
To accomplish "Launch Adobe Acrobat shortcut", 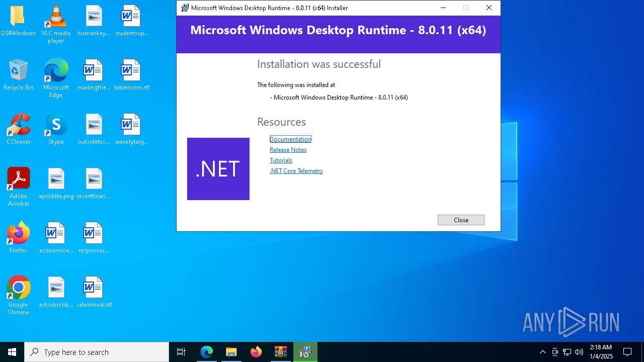I will [18, 179].
